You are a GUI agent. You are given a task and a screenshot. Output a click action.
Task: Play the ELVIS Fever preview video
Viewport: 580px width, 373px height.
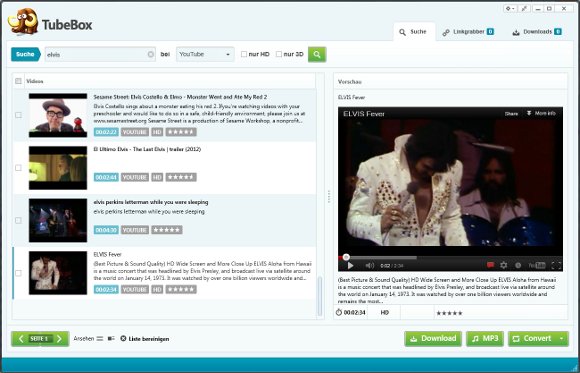click(x=350, y=265)
